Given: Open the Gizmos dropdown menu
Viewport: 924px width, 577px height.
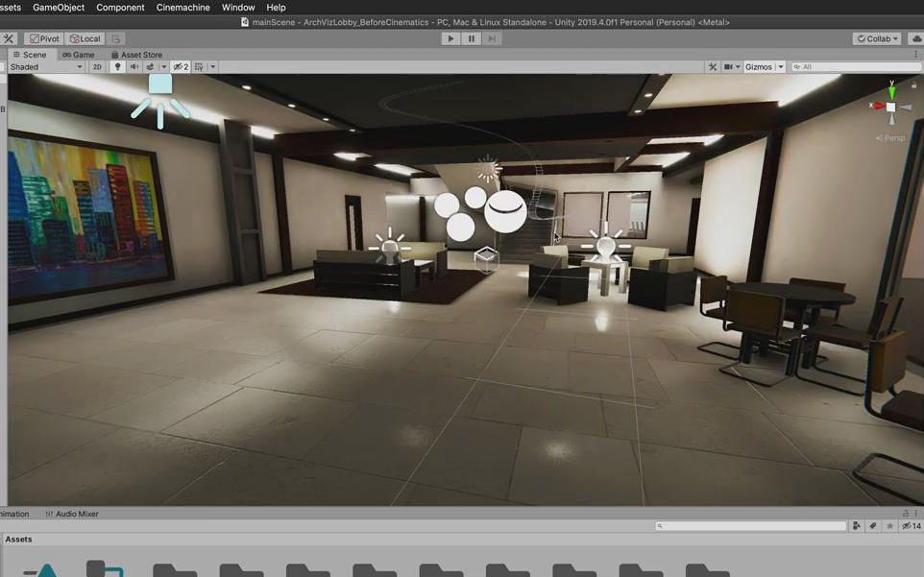Looking at the screenshot, I should [x=780, y=65].
